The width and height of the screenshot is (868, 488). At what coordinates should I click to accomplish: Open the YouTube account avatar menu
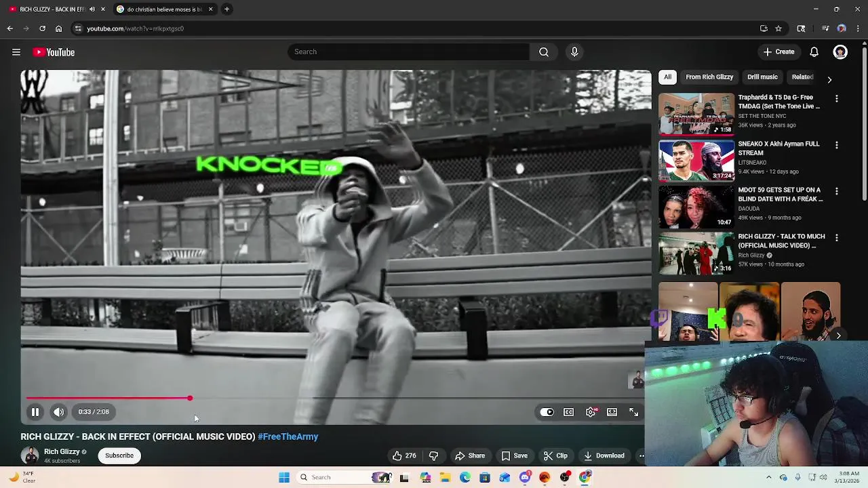[840, 52]
